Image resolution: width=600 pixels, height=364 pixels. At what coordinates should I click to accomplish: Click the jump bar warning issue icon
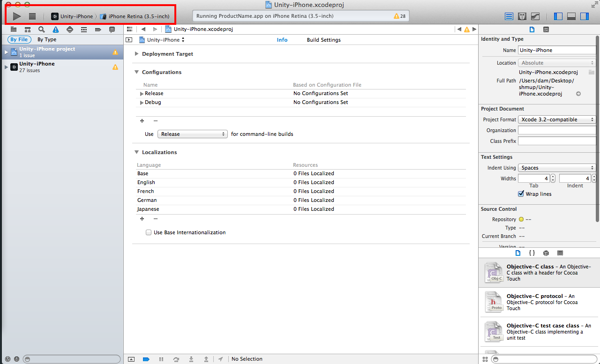coord(466,30)
